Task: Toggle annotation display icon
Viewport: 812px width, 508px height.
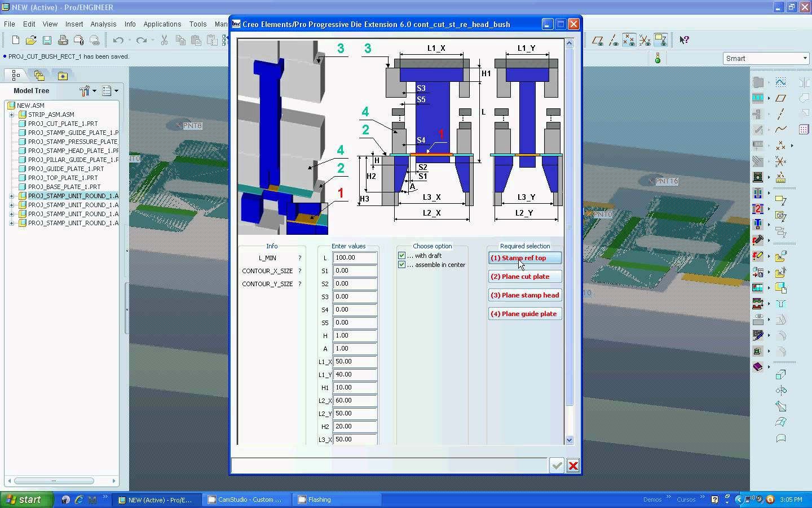Action: pyautogui.click(x=661, y=40)
